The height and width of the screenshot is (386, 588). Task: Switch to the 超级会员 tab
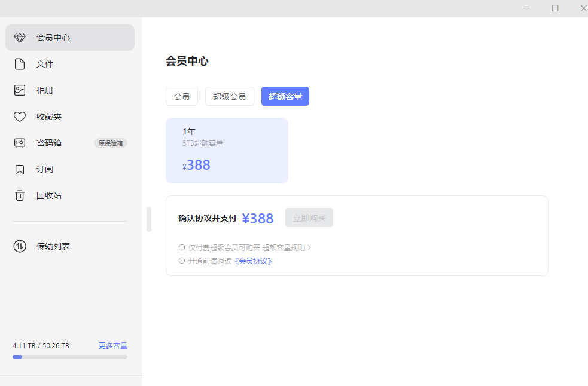[x=230, y=96]
